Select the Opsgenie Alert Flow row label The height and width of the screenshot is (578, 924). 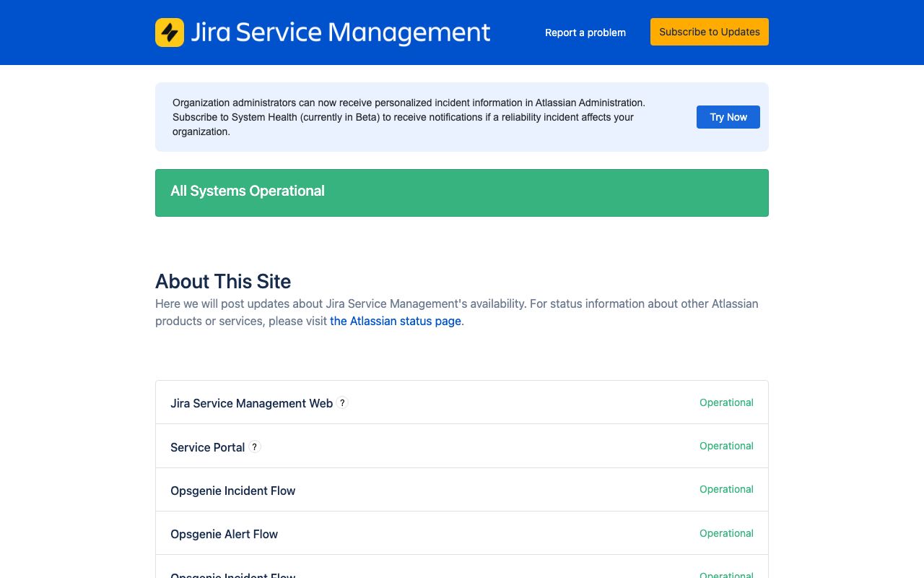pyautogui.click(x=224, y=534)
